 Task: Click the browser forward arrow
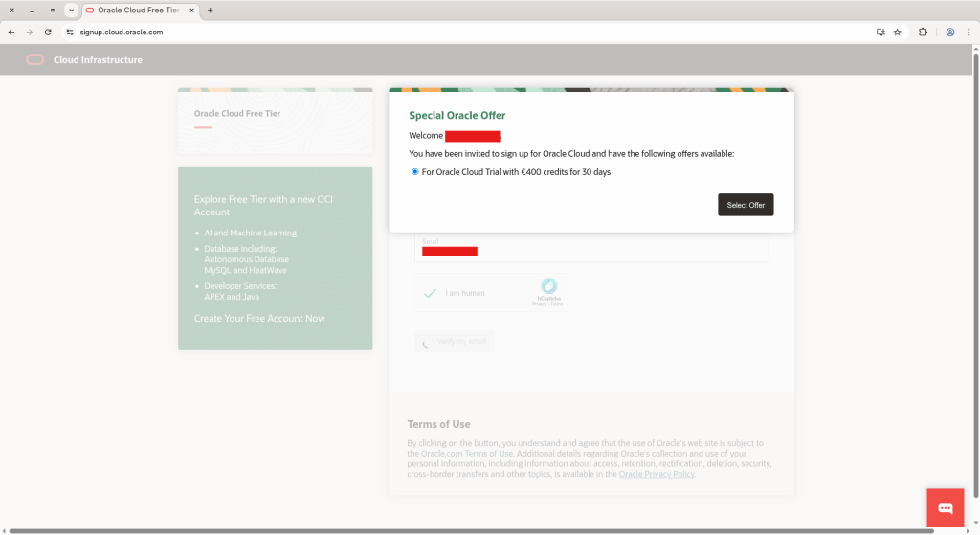[30, 32]
